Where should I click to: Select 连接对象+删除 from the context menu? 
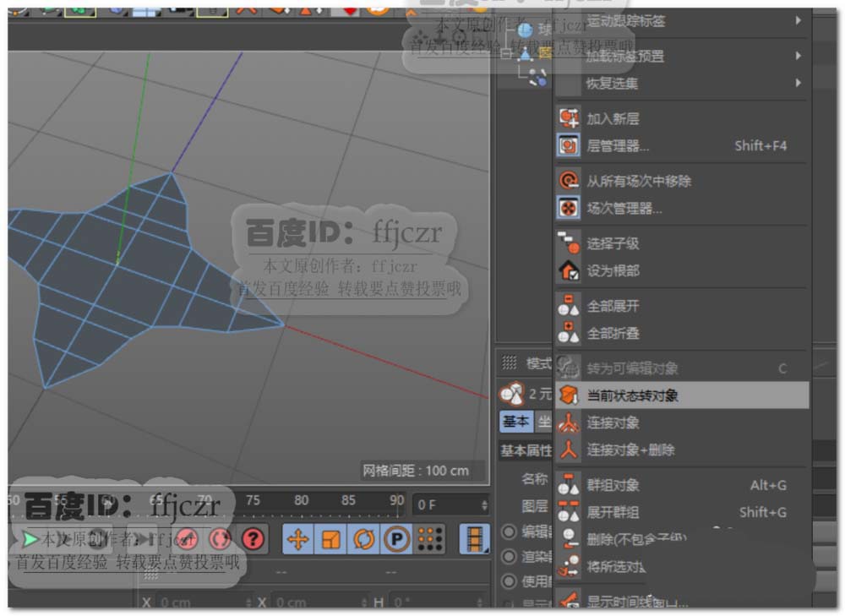[x=630, y=450]
